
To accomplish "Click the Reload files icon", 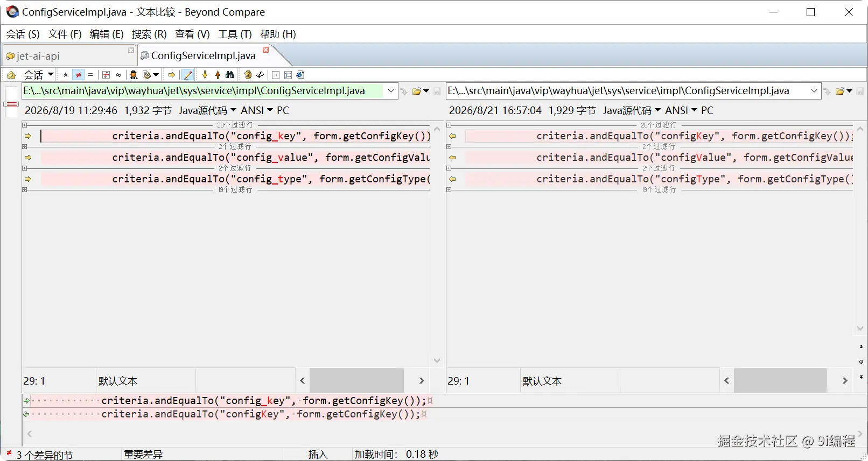I will [260, 75].
